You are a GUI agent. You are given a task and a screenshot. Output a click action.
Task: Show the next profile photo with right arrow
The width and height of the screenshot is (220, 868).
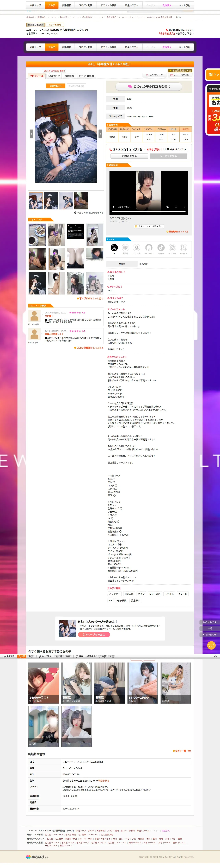[x=100, y=134]
